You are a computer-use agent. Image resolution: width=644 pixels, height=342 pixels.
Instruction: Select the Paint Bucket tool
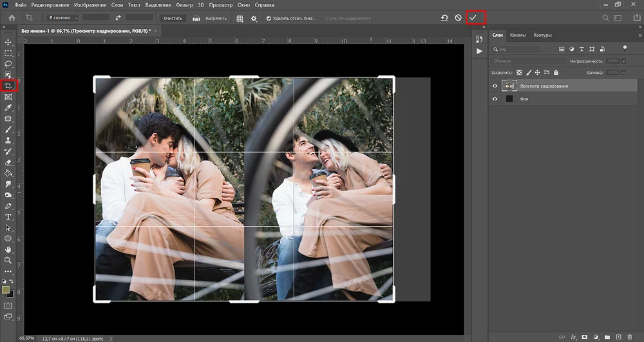(x=8, y=173)
